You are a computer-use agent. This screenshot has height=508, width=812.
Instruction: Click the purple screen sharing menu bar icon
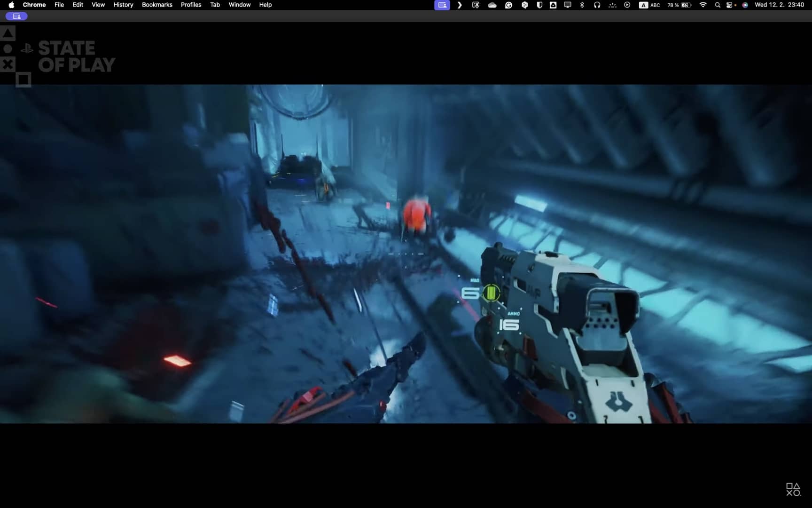(x=442, y=5)
